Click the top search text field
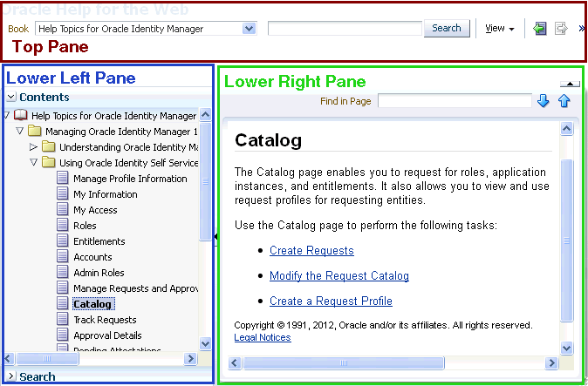The height and width of the screenshot is (386, 588). 345,29
